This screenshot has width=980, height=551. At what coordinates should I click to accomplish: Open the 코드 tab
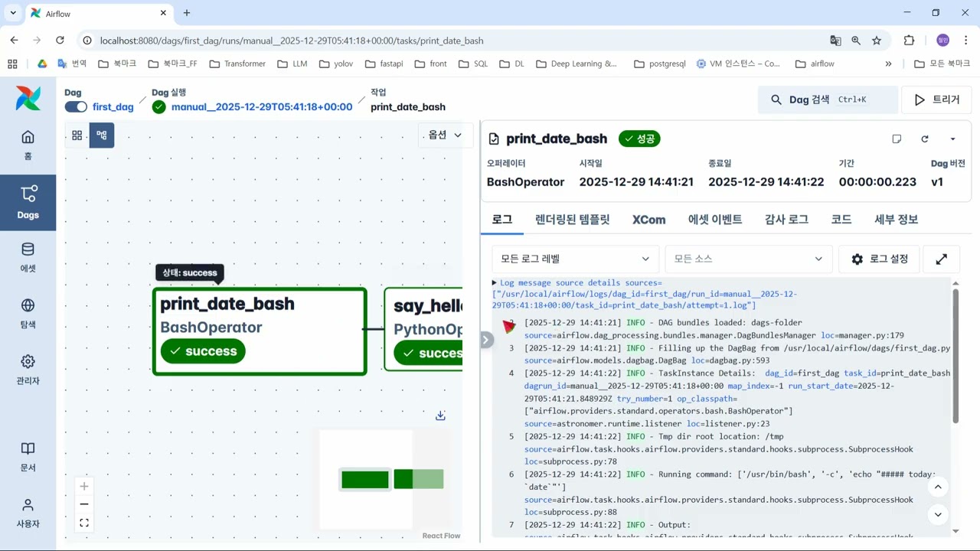coord(841,220)
